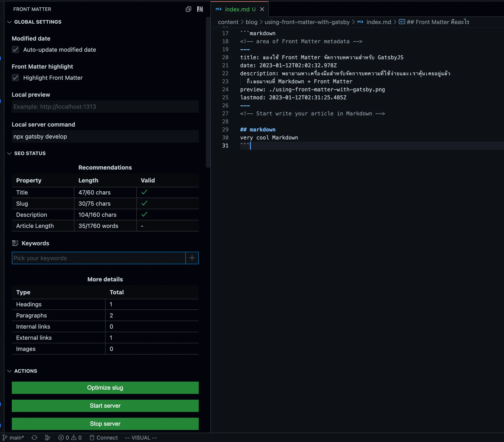Click the main* git branch indicator
The image size is (504, 442).
(x=13, y=438)
